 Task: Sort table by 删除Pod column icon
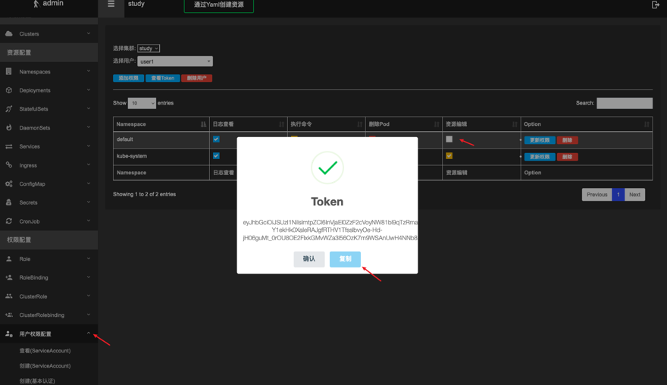(x=436, y=124)
